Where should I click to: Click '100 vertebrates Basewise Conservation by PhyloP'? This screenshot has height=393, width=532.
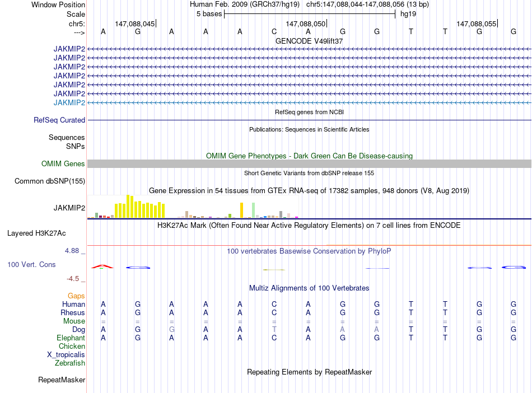[309, 251]
